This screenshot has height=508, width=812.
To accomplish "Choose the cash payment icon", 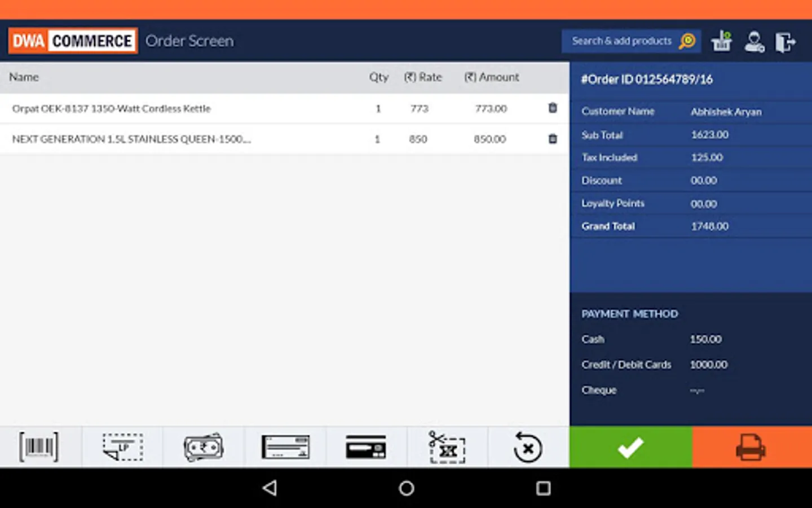I will point(204,447).
